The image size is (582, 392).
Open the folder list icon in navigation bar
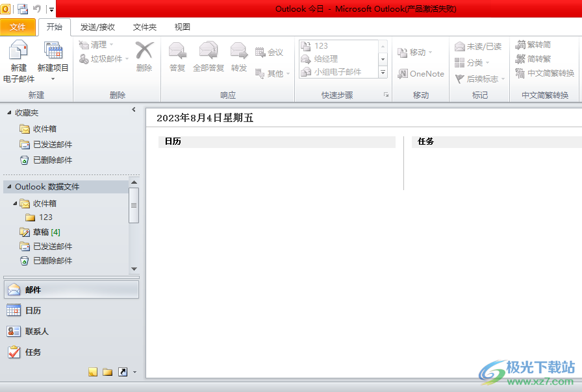point(108,372)
